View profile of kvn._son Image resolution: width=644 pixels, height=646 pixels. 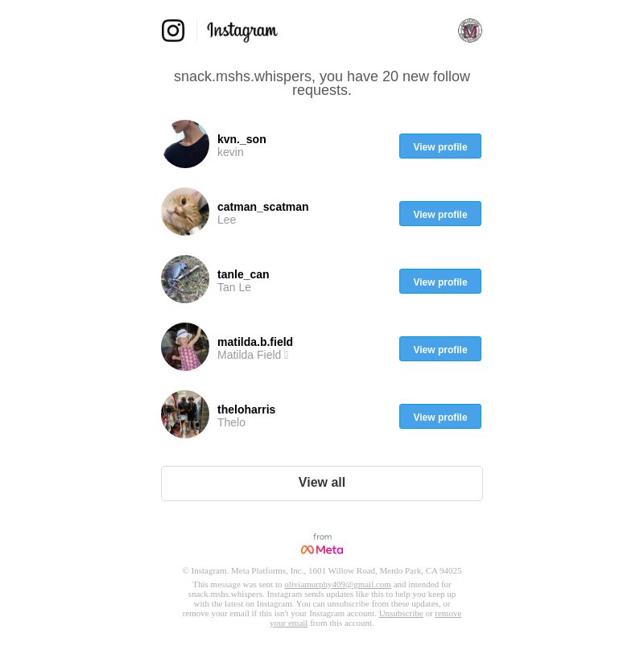440,146
